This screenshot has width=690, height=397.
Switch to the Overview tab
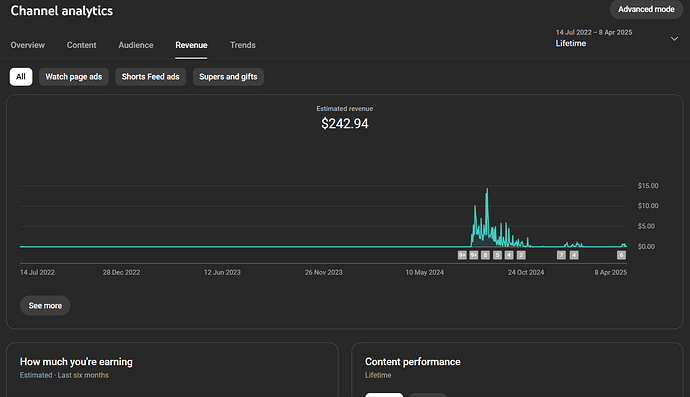tap(28, 45)
